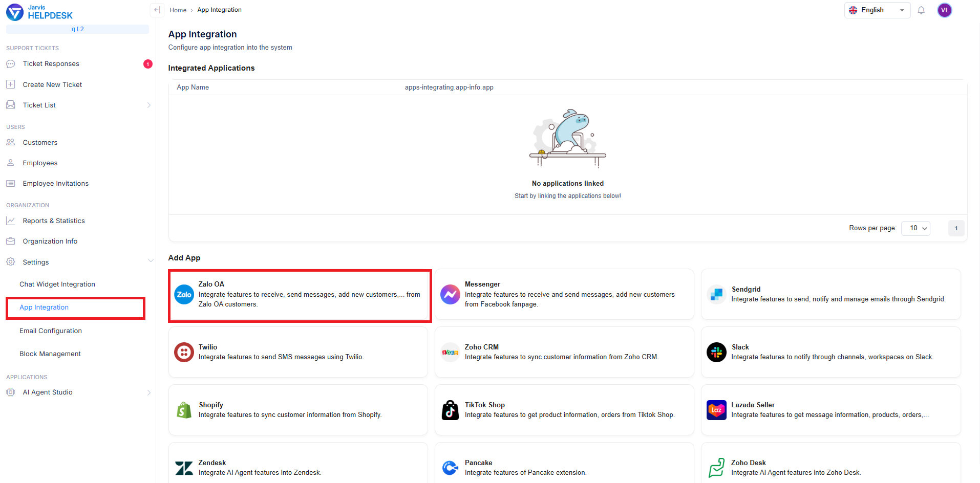
Task: Click the Sendgrid card title
Action: click(x=746, y=289)
